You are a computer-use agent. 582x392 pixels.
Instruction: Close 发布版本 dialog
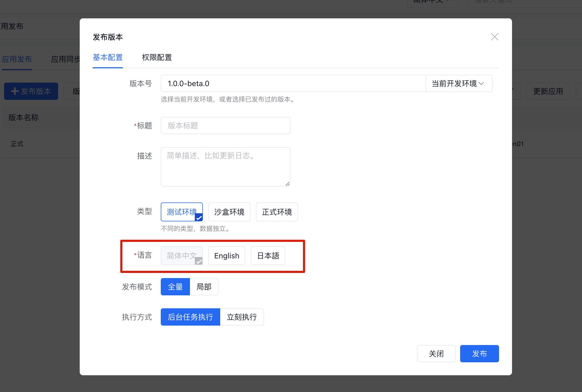(494, 37)
